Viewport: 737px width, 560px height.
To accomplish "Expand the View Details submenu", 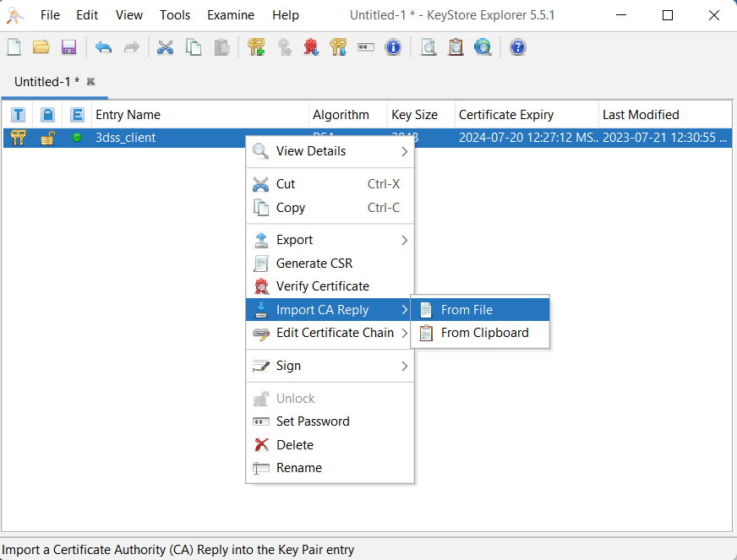I will click(x=330, y=151).
